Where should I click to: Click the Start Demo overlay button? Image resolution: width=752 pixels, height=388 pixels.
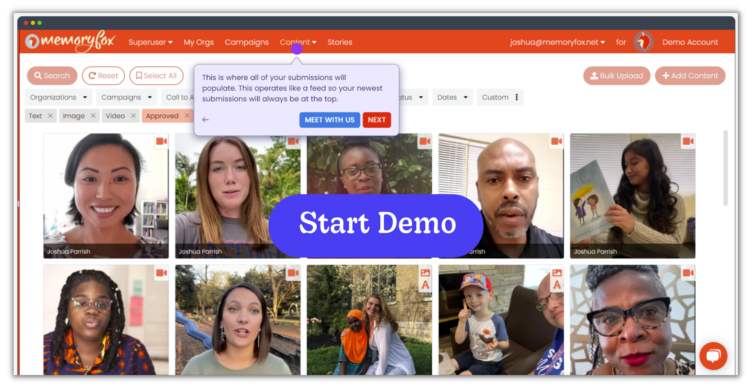coord(376,224)
